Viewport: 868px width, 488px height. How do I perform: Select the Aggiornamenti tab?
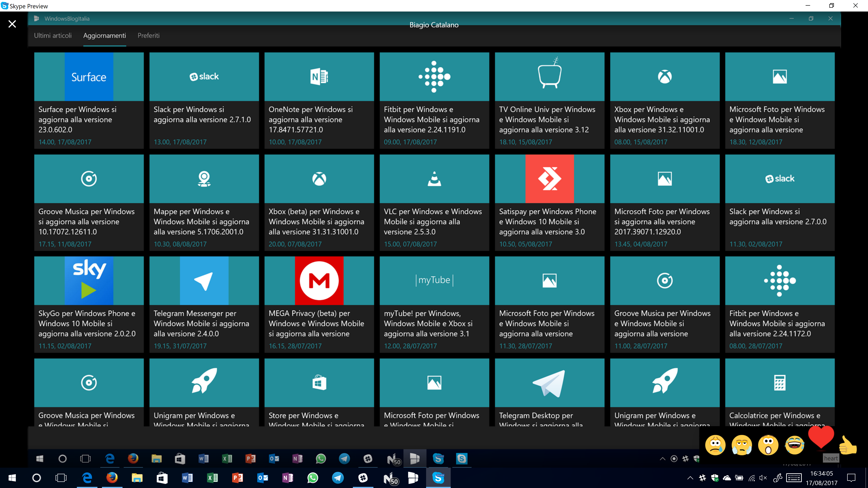tap(104, 35)
